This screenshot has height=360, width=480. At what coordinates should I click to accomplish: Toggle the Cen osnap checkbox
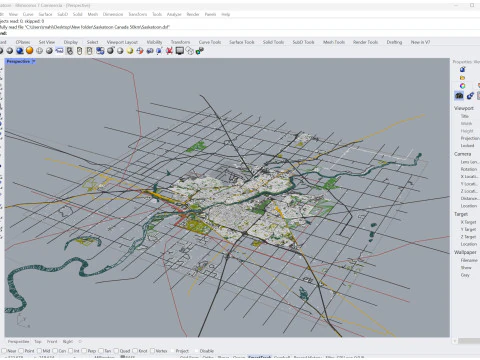coord(55,351)
